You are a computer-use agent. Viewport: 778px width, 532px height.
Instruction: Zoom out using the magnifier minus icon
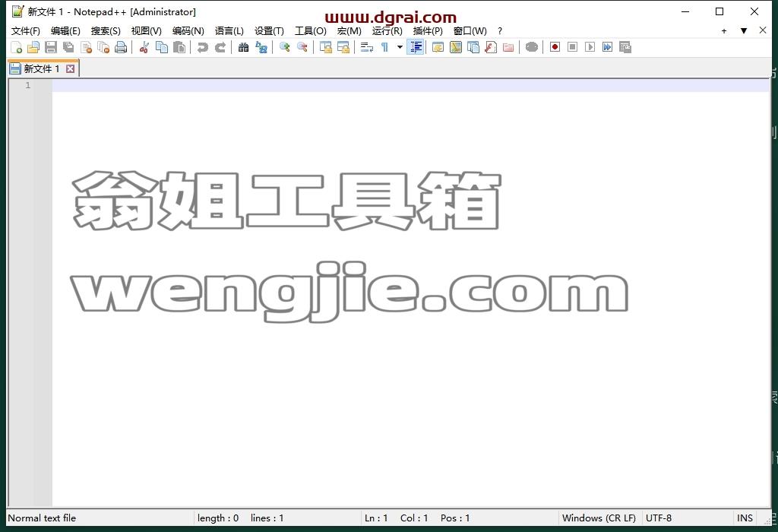pyautogui.click(x=302, y=47)
